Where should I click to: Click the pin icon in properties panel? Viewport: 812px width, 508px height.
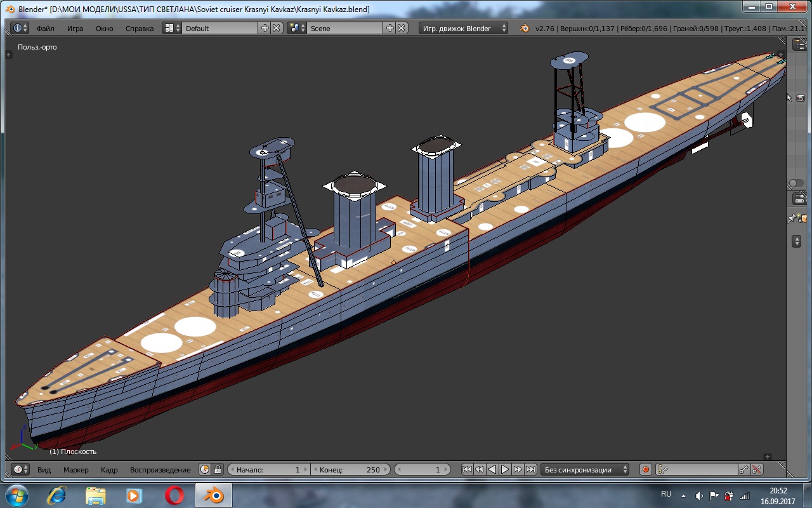pyautogui.click(x=792, y=218)
